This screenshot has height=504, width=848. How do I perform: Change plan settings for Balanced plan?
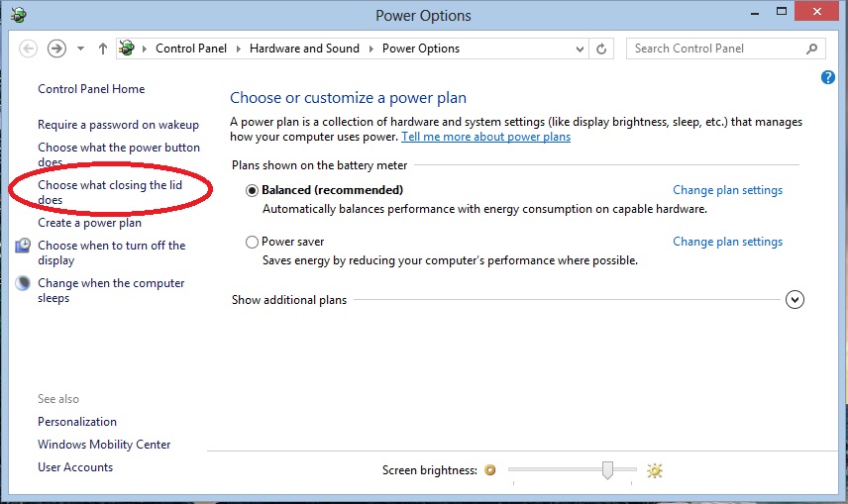coord(727,190)
